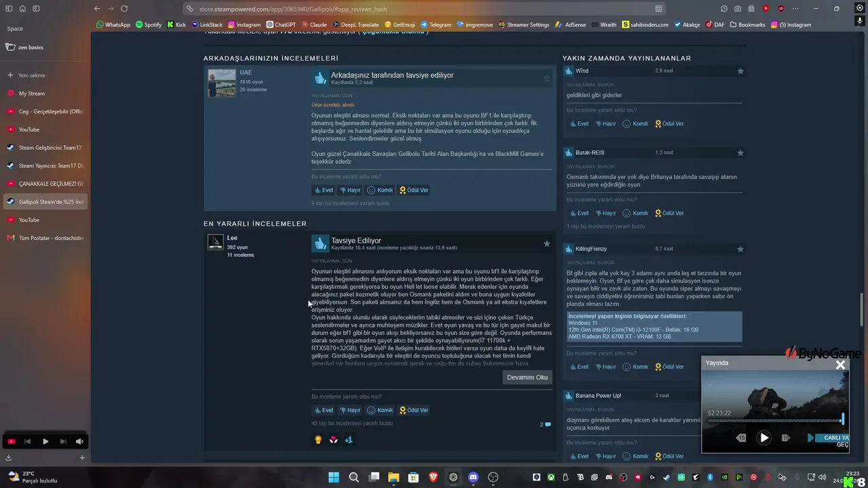Screen dimensions: 868x488
Task: Vote Evet on Lee's review
Action: coord(323,410)
